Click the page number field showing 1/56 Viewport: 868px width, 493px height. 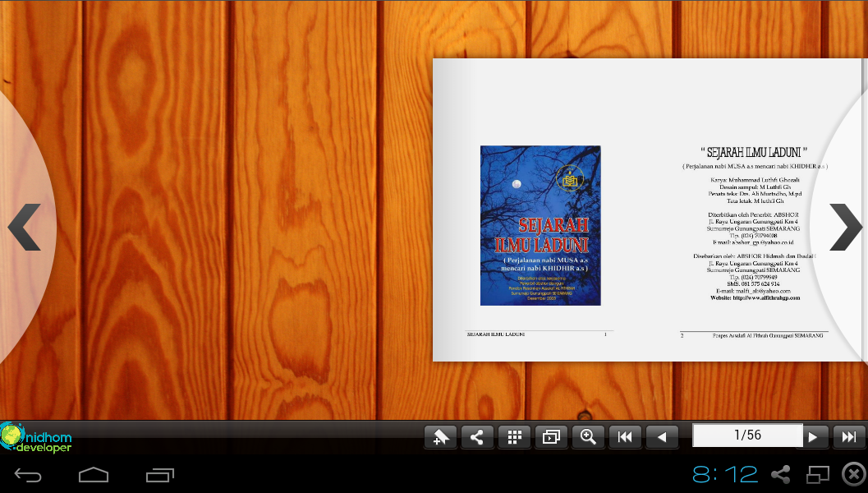pos(747,435)
